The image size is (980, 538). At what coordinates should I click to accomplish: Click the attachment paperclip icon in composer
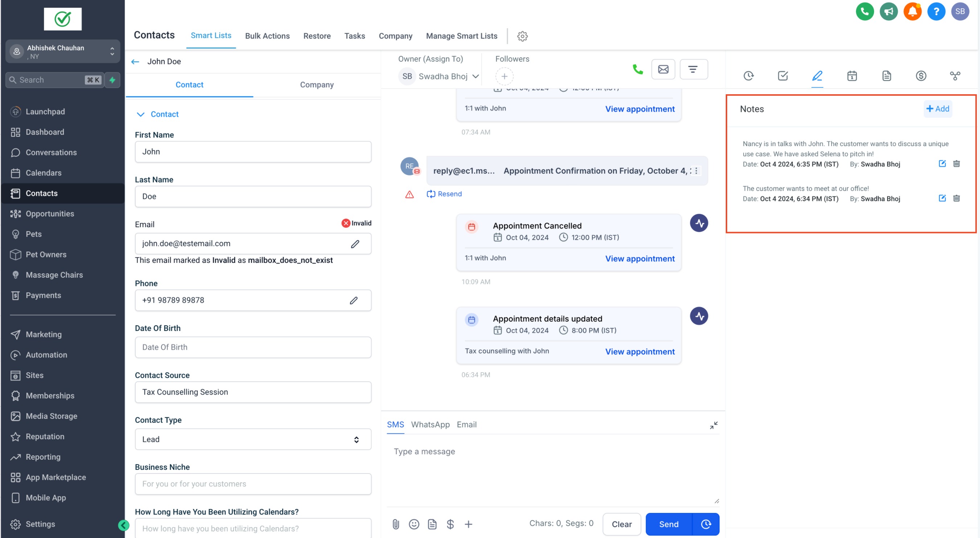click(396, 524)
